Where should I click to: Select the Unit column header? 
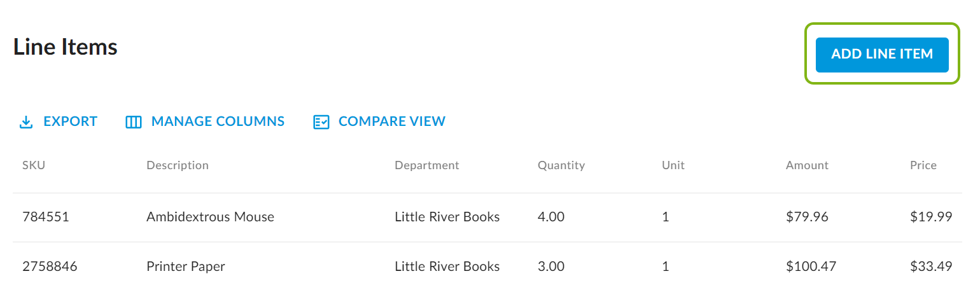pyautogui.click(x=673, y=165)
